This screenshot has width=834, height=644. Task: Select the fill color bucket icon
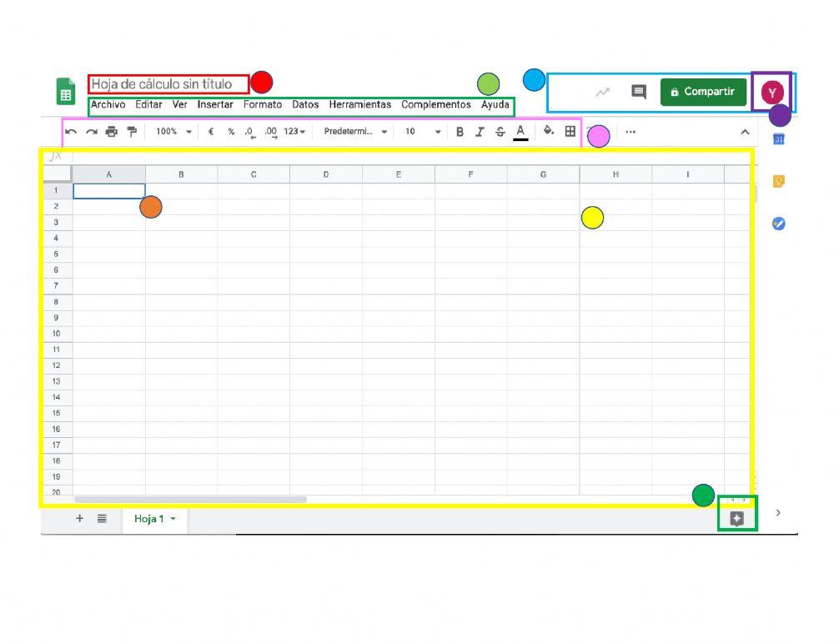coord(547,131)
